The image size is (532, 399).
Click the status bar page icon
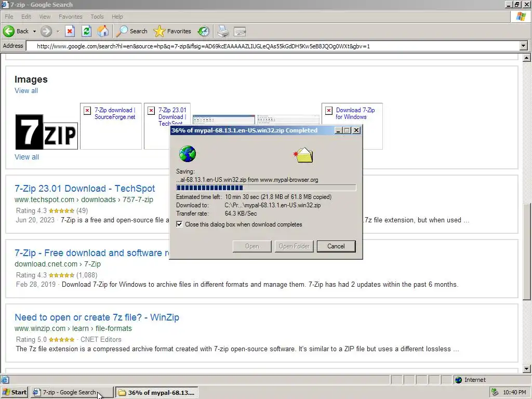[x=5, y=380]
